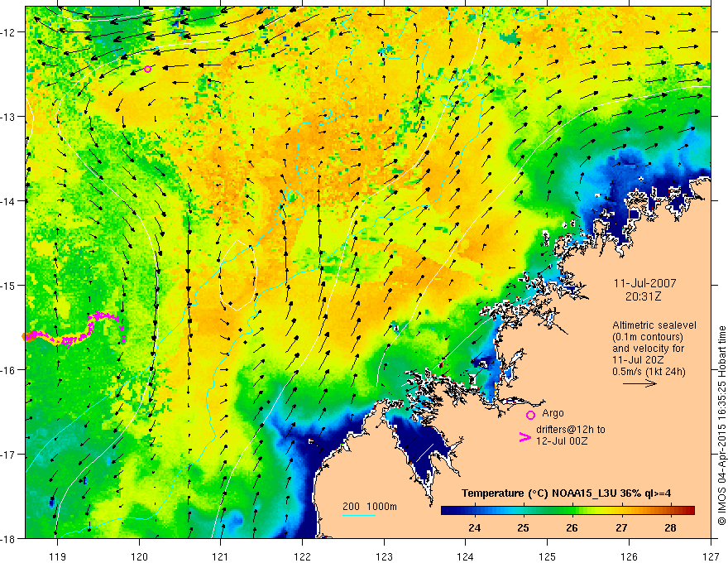The width and height of the screenshot is (728, 563).
Task: Click the longitude label 122
Action: (302, 556)
